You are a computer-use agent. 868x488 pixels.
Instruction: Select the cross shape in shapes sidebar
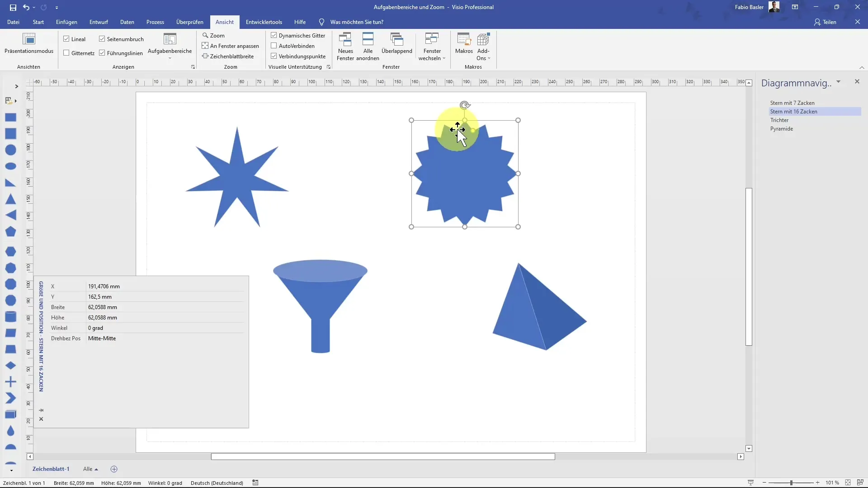pos(10,382)
